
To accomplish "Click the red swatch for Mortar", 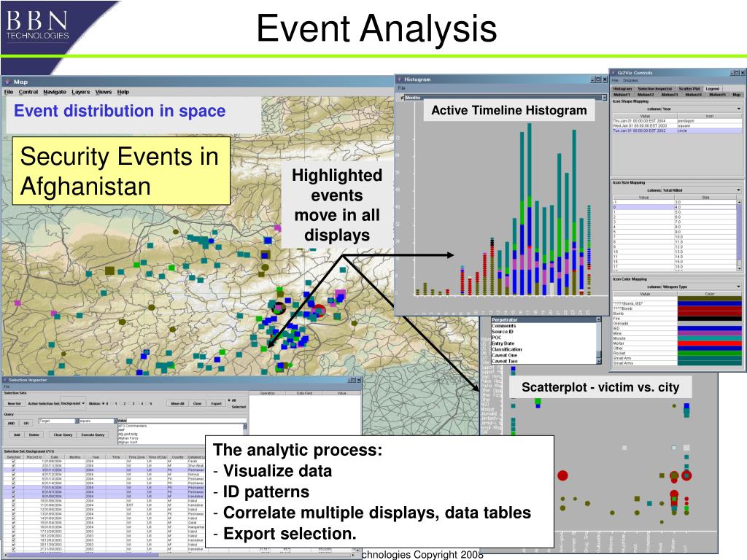I will coord(709,343).
